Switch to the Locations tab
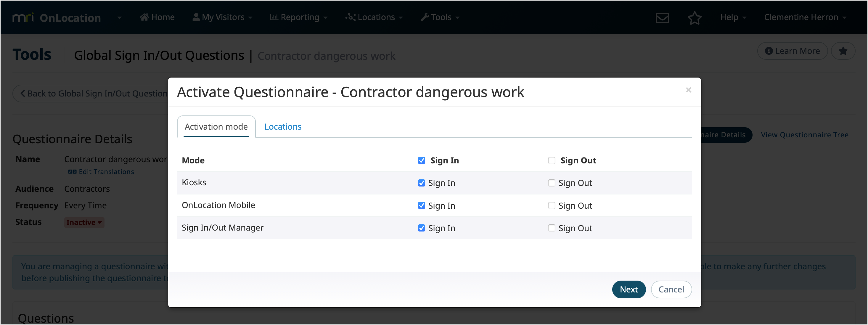The width and height of the screenshot is (868, 325). (x=283, y=127)
